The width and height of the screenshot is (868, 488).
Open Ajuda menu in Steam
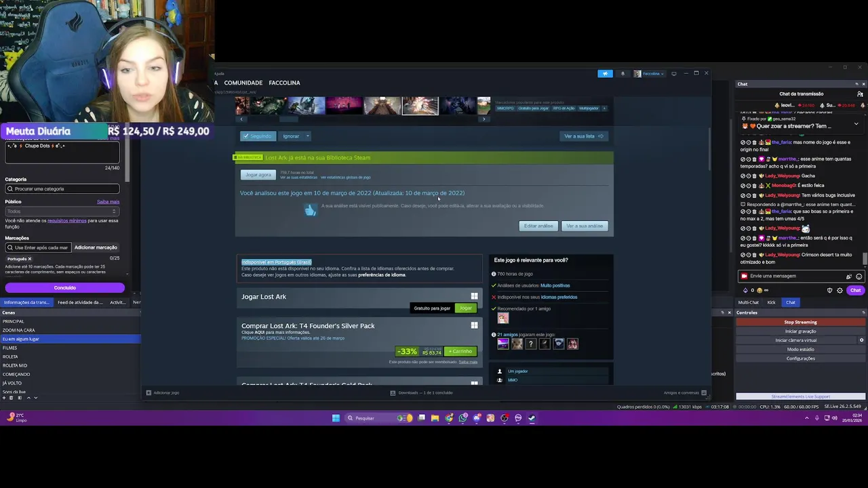[219, 73]
